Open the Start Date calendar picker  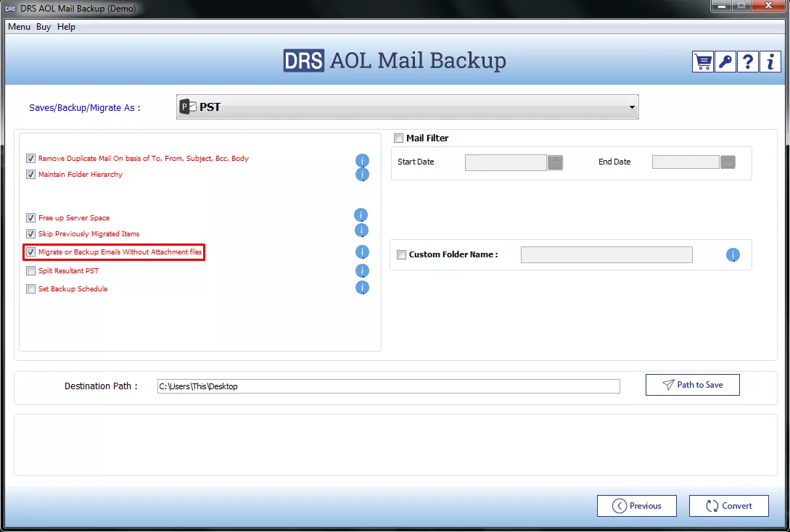coord(555,162)
